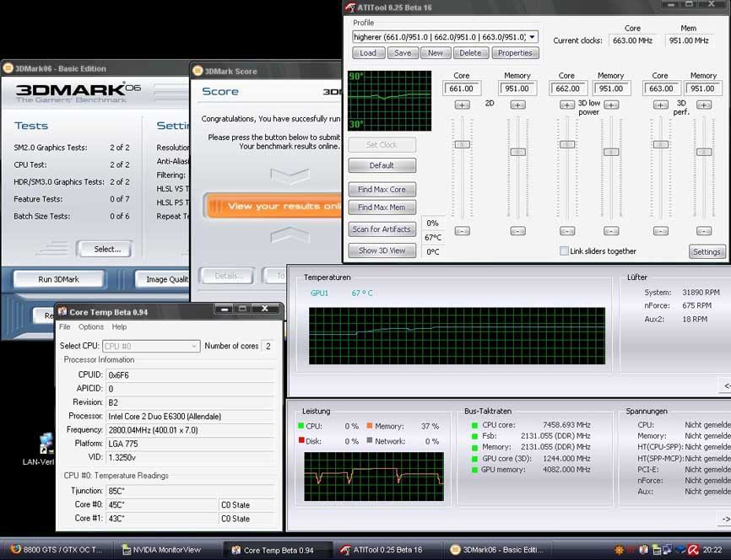Click the orange sun-shaped system tray icon

pyautogui.click(x=619, y=550)
